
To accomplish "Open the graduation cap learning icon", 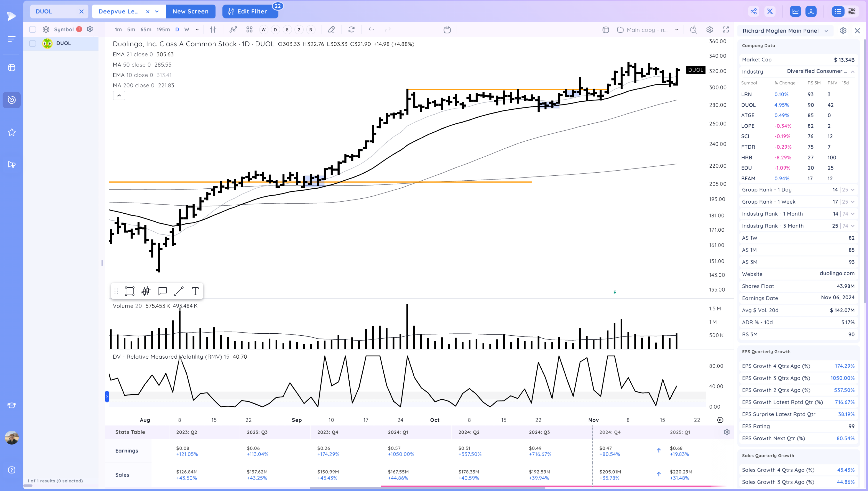I will [x=12, y=405].
